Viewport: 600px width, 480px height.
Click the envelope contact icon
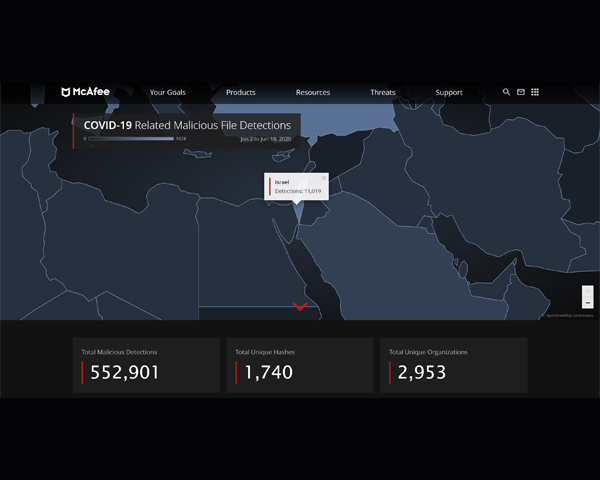(x=520, y=92)
